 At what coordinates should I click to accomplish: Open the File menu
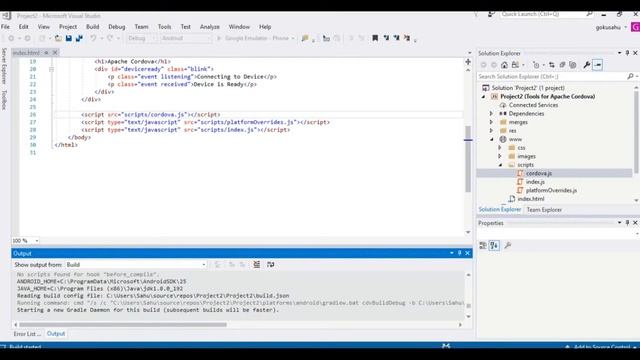(x=5, y=27)
